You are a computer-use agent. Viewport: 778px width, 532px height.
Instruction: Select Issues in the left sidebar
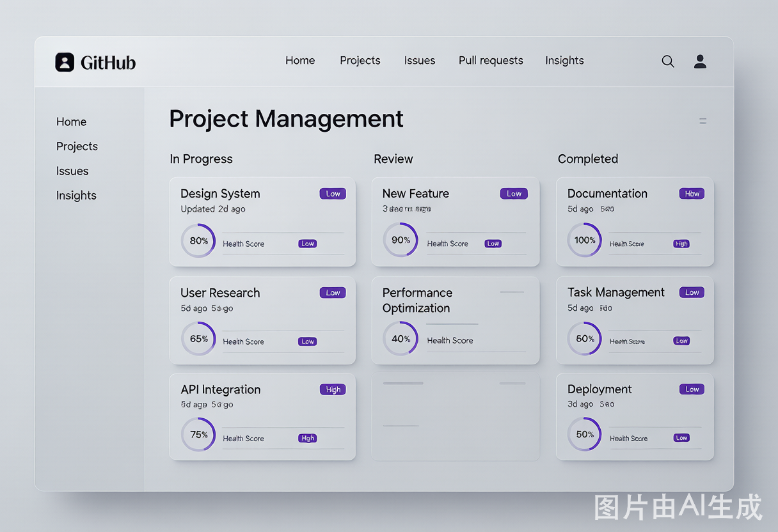pyautogui.click(x=72, y=171)
